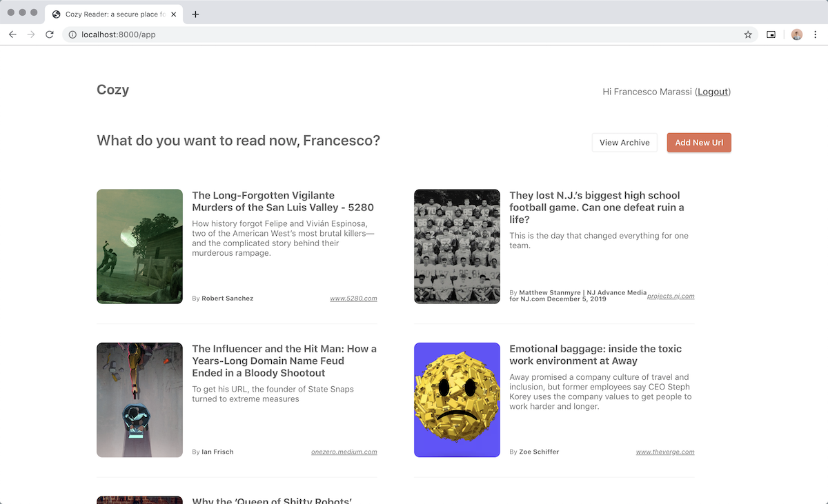828x504 pixels.
Task: Open a new browser tab
Action: [195, 14]
